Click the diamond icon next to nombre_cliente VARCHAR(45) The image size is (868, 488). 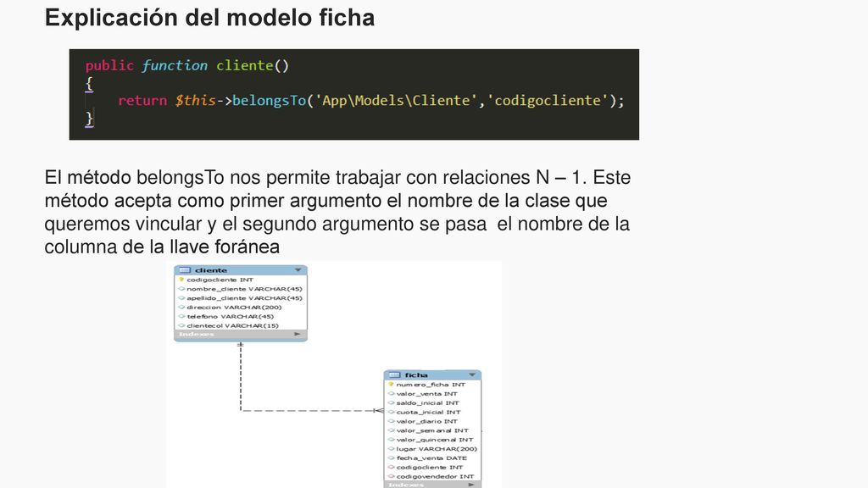point(181,289)
